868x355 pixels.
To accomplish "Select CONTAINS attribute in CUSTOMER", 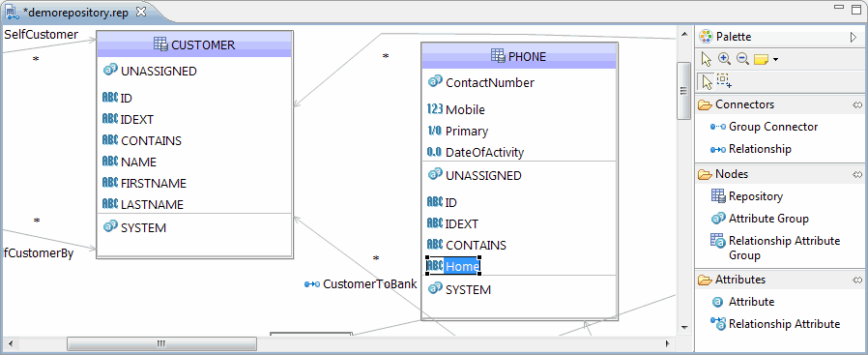I will pos(142,140).
